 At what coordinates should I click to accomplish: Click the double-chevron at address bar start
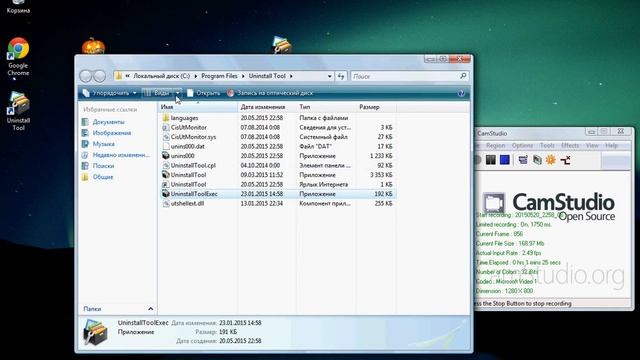(127, 76)
